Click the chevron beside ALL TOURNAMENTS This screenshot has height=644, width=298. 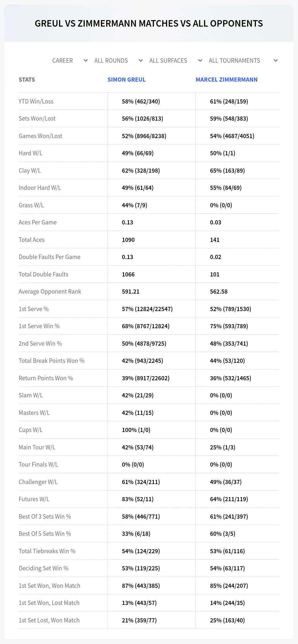pyautogui.click(x=276, y=61)
